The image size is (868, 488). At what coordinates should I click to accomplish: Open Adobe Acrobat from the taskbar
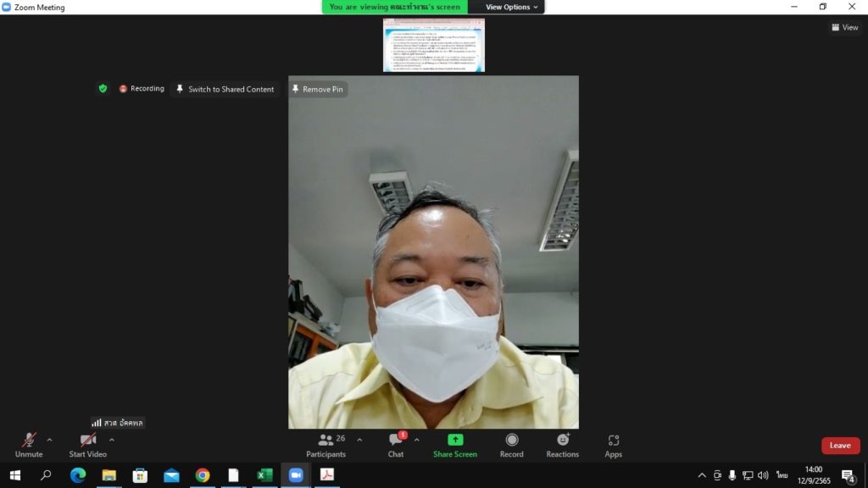(327, 475)
